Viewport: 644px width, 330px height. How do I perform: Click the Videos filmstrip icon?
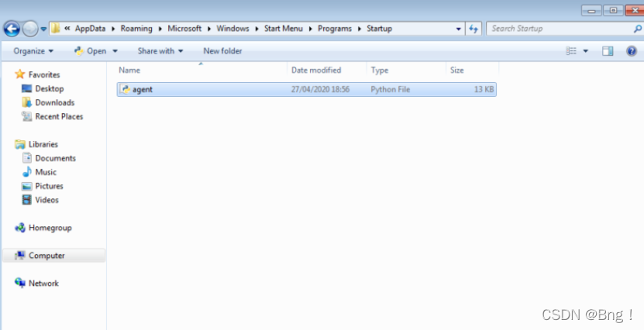click(x=26, y=201)
